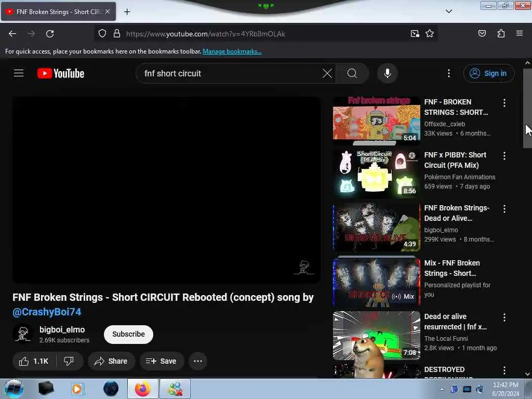Open FNF x PIBBY Short Circuit thumbnail
The height and width of the screenshot is (399, 532).
[x=377, y=174]
